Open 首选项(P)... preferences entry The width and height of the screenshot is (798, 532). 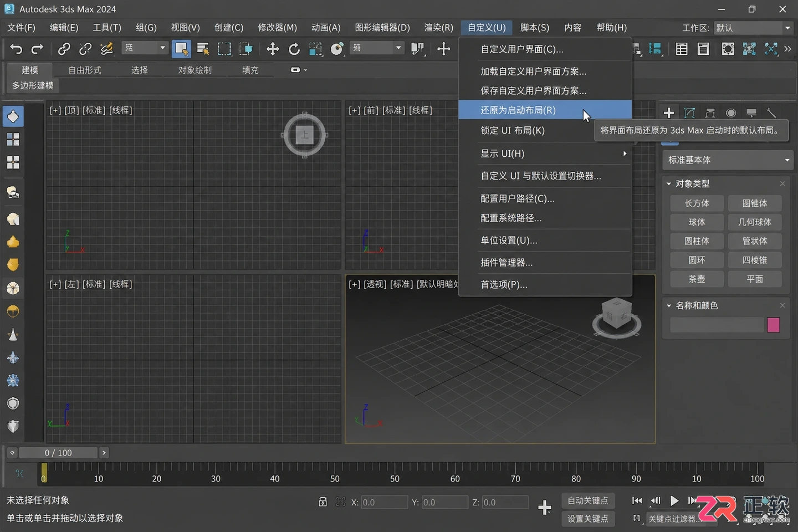pyautogui.click(x=545, y=284)
